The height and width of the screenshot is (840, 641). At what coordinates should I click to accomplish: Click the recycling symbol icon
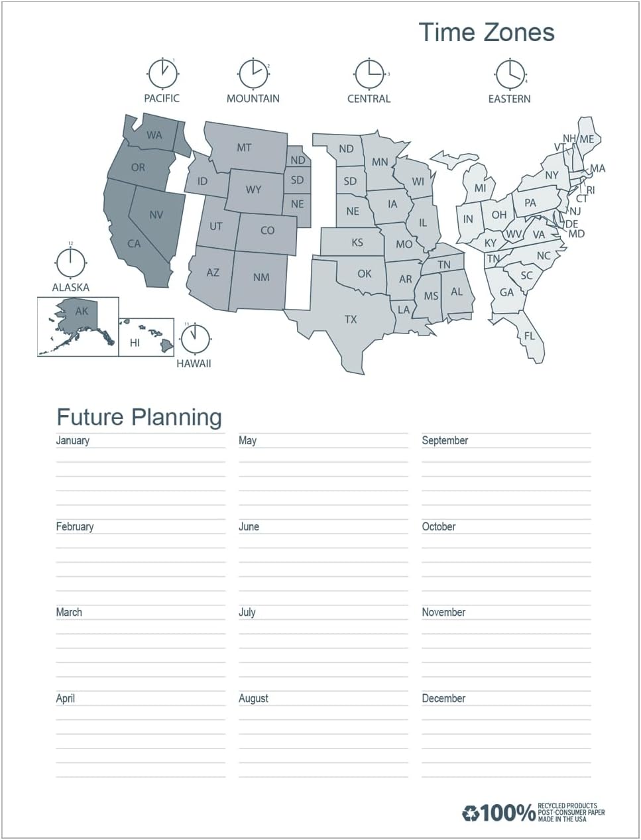pos(471,813)
